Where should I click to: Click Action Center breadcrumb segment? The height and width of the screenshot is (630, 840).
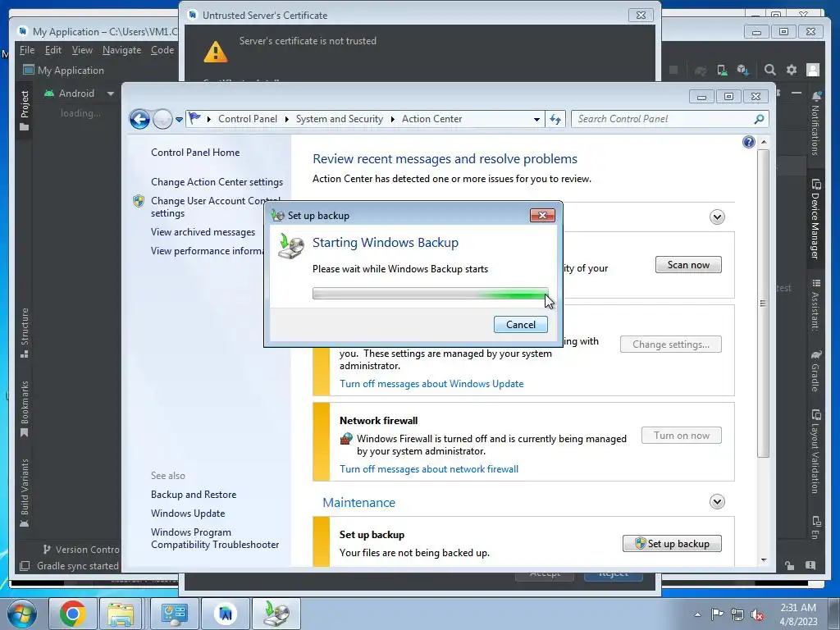click(431, 119)
